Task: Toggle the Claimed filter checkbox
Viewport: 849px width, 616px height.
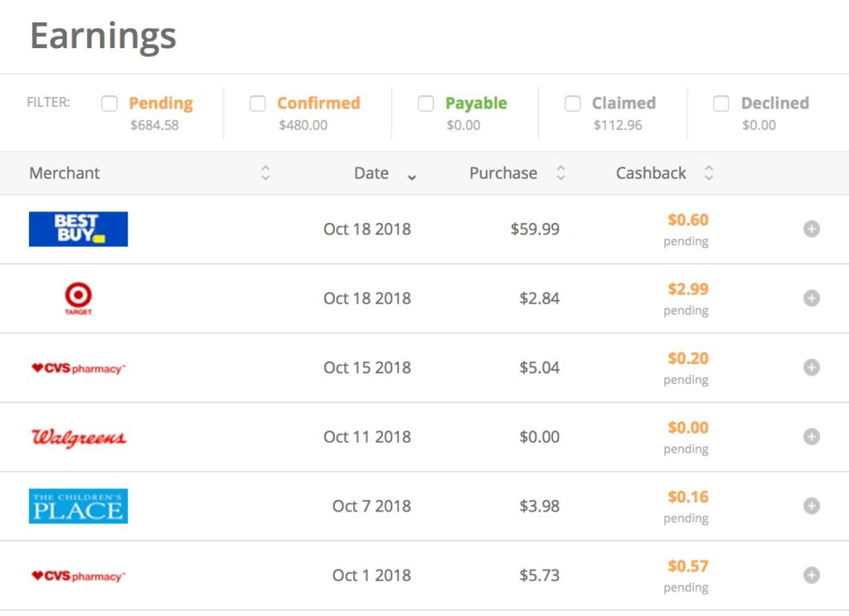Action: pyautogui.click(x=572, y=104)
